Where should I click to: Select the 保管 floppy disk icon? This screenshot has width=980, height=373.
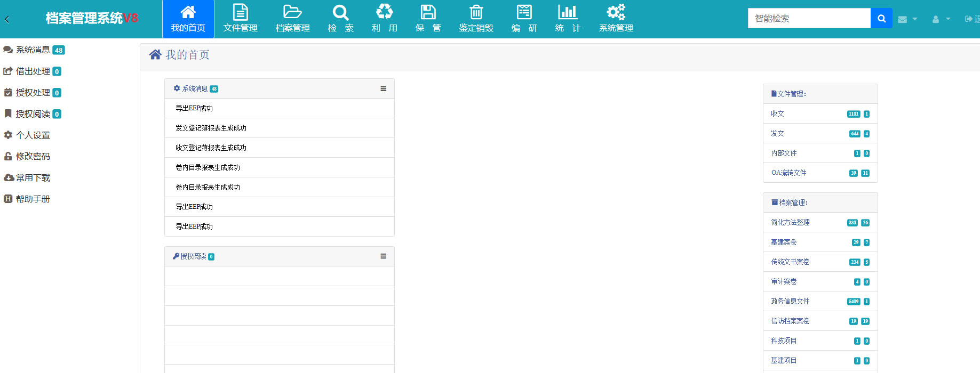428,12
